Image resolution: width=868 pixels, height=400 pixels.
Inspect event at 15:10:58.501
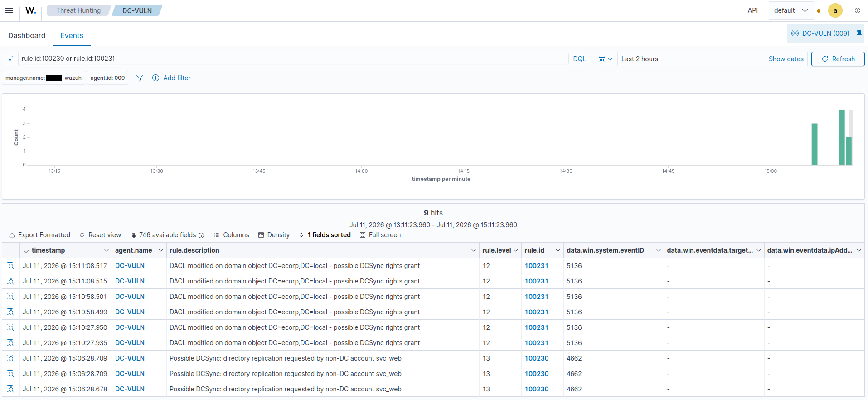pyautogui.click(x=10, y=297)
